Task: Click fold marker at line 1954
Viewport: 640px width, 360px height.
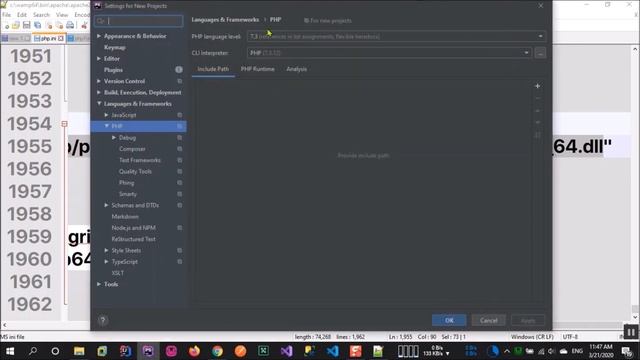Action: click(x=64, y=124)
